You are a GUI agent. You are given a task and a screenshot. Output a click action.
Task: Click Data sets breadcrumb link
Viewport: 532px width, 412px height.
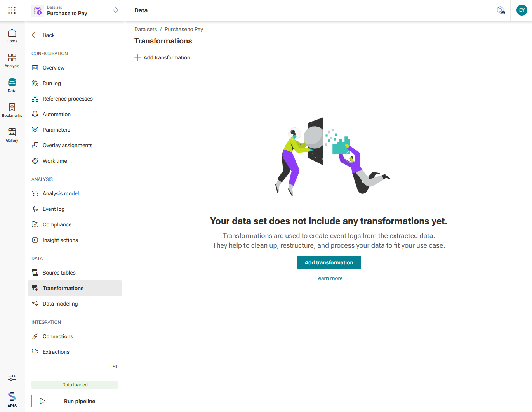(146, 29)
